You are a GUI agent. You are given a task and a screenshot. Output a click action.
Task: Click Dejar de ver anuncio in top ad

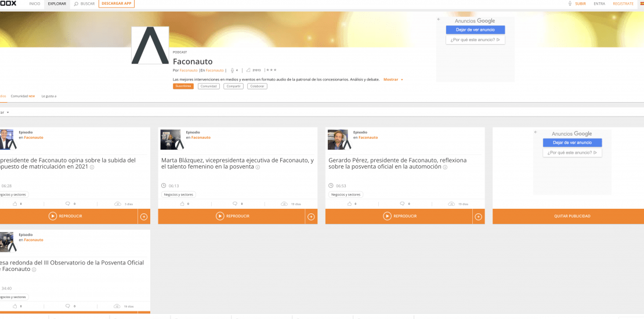pos(475,30)
